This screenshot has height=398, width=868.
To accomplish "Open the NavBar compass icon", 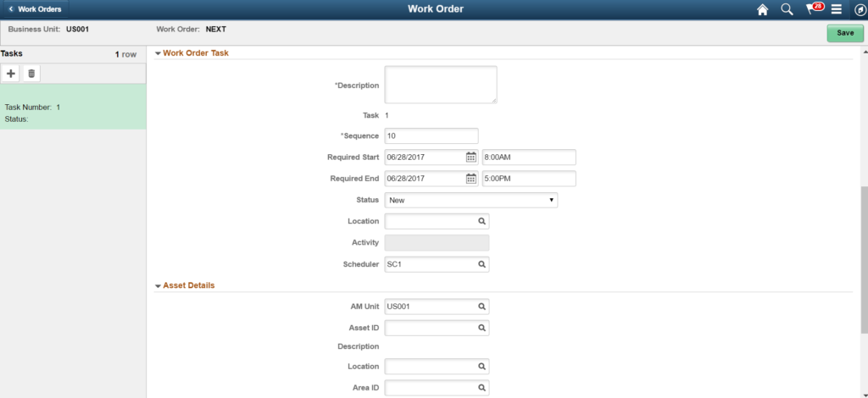I will coord(859,9).
